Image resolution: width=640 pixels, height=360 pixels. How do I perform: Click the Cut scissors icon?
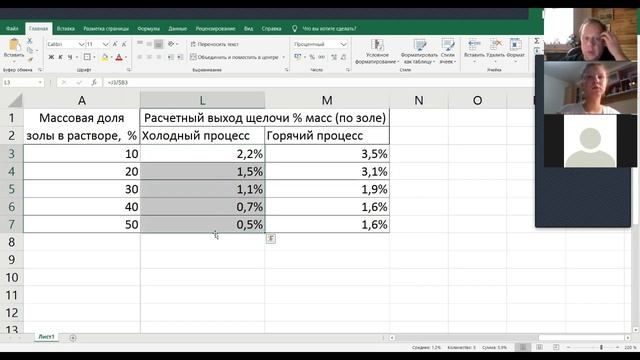click(x=30, y=41)
